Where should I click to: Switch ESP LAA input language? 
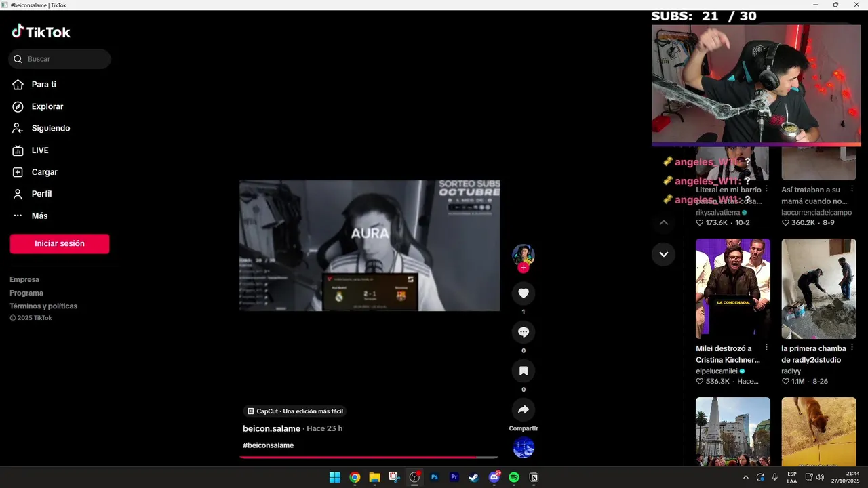pyautogui.click(x=792, y=477)
